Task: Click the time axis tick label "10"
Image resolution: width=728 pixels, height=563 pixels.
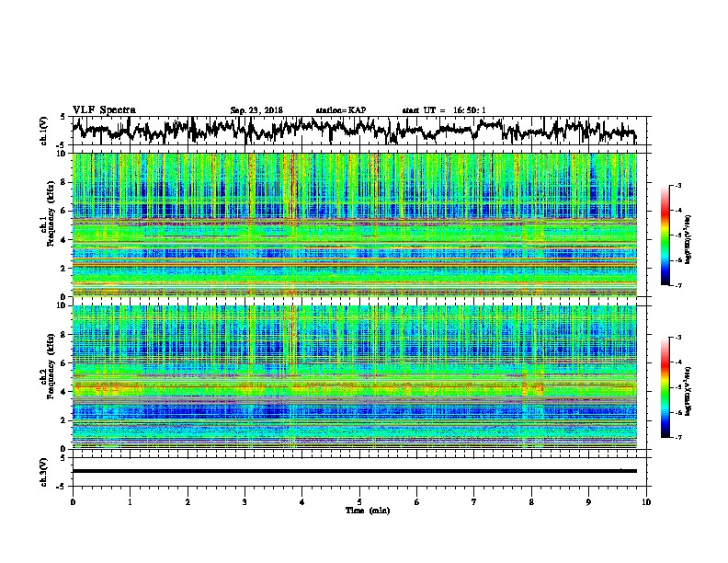Action: pyautogui.click(x=646, y=502)
